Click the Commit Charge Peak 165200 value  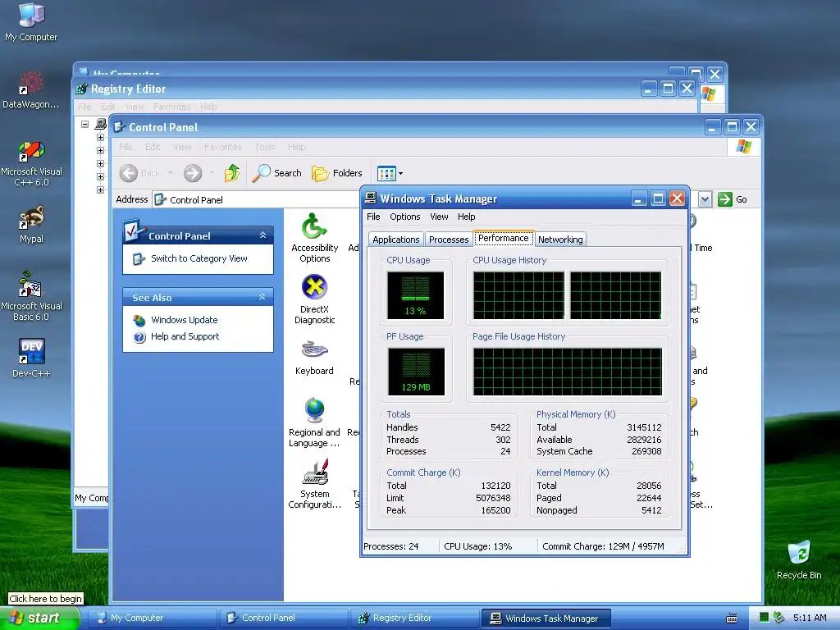coord(495,510)
